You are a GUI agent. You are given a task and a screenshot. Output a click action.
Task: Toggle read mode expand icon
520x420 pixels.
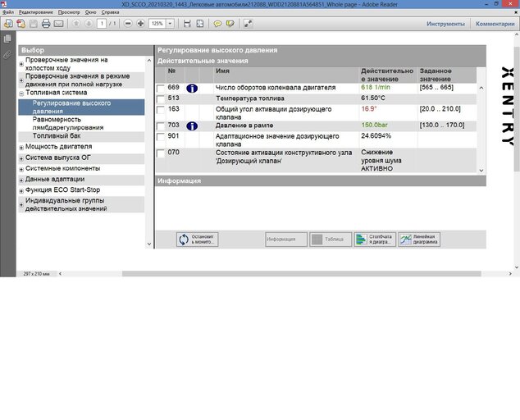click(x=248, y=24)
